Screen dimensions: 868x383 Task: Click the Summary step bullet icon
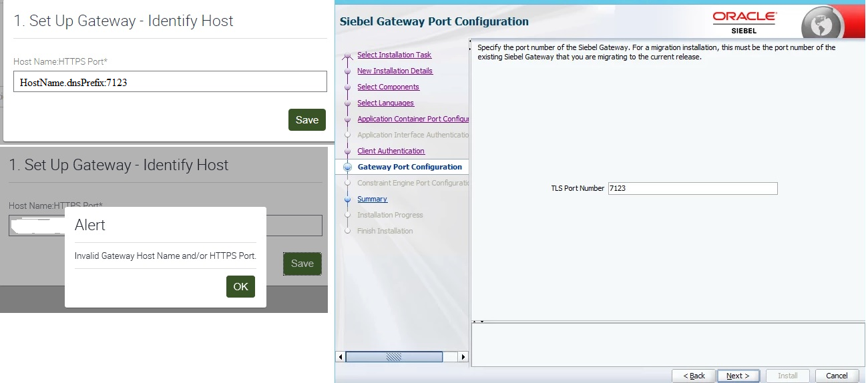[347, 199]
